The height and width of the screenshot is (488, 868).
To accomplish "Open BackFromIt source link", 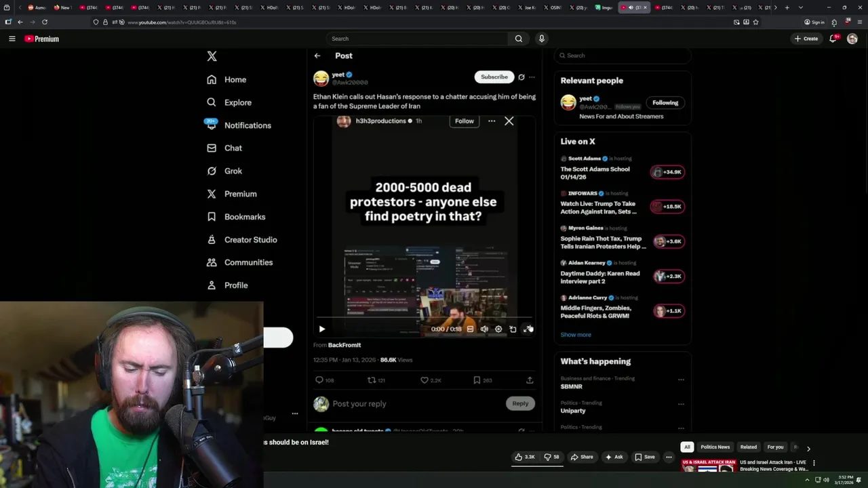I will pos(344,345).
